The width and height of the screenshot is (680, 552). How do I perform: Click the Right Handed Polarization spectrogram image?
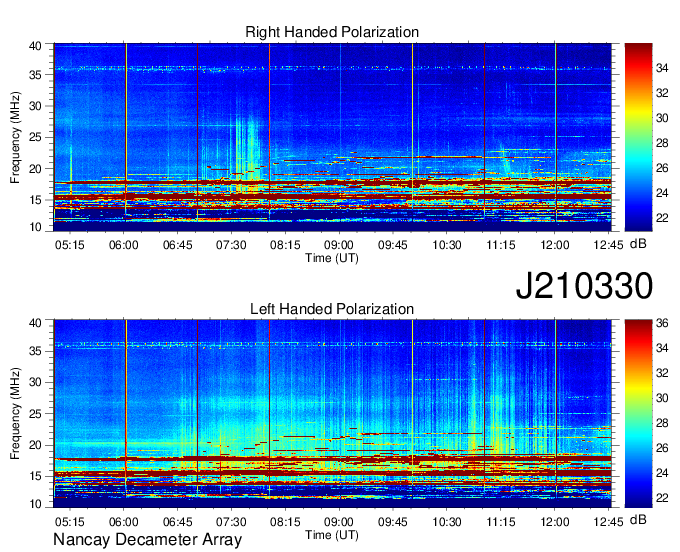point(332,137)
